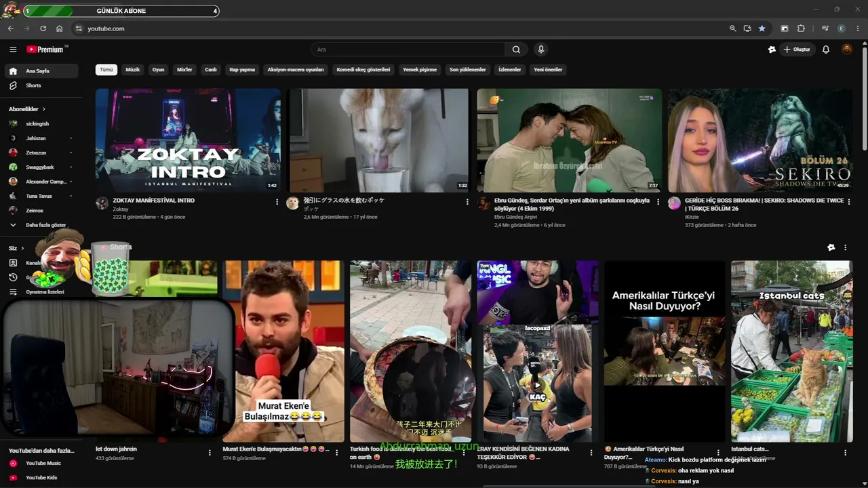Open the Swaggybark subscription channel
868x488 pixels.
pos(41,167)
